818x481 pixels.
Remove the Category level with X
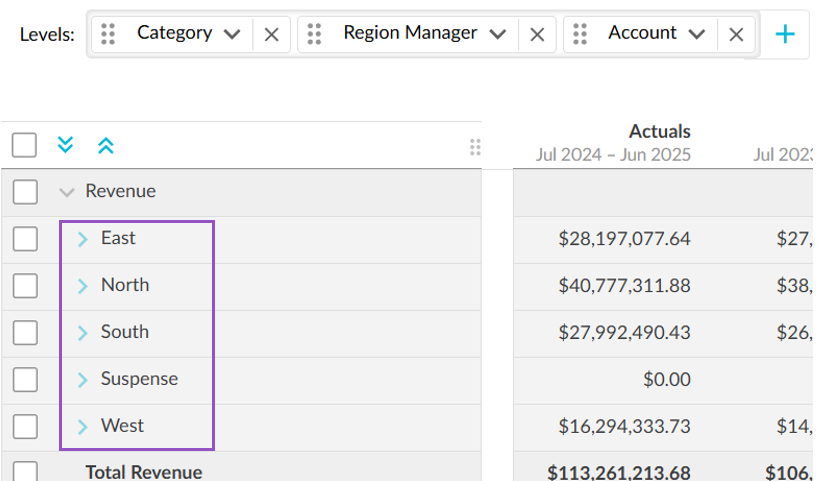pos(271,34)
